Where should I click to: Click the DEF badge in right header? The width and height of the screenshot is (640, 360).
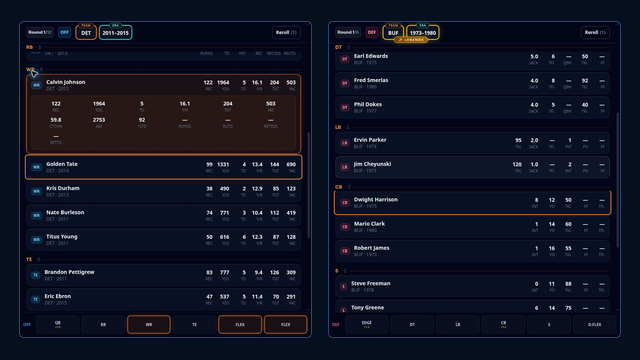(x=371, y=32)
